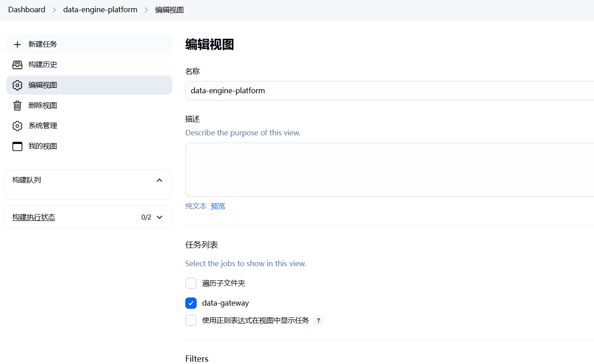594x364 pixels.
Task: Click the Filters section heading
Action: 197,359
